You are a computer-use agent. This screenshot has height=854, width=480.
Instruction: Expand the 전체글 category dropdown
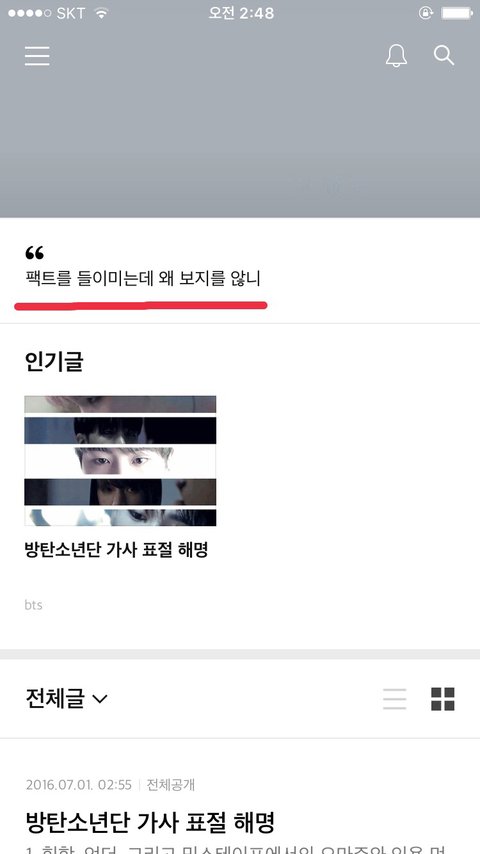[66, 699]
